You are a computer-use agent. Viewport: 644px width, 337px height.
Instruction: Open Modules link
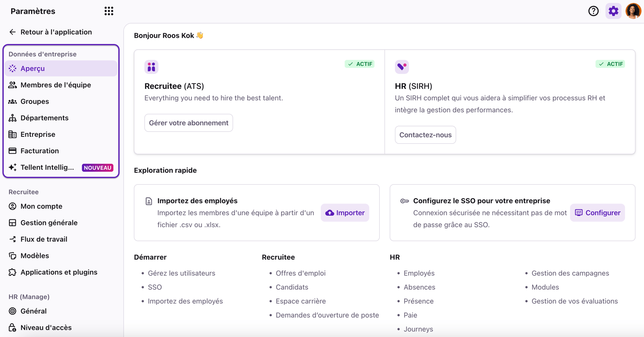[x=545, y=287]
